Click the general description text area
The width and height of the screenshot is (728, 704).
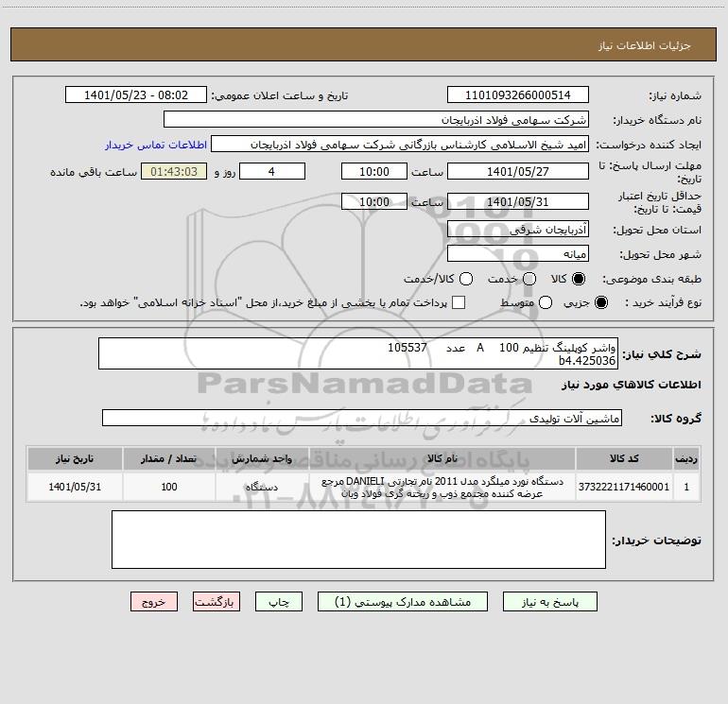tap(358, 353)
